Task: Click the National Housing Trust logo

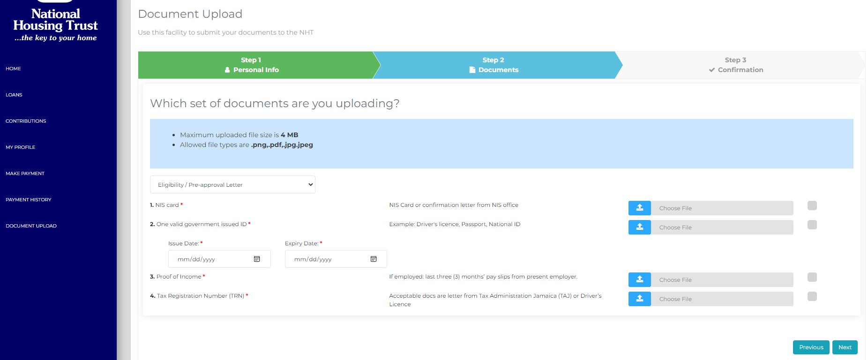Action: point(56,24)
